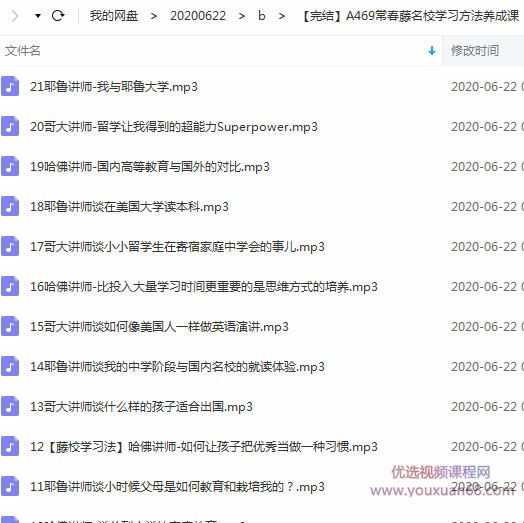Click modified date of 19哈佛讲师 file
This screenshot has width=524, height=523.
tap(487, 167)
